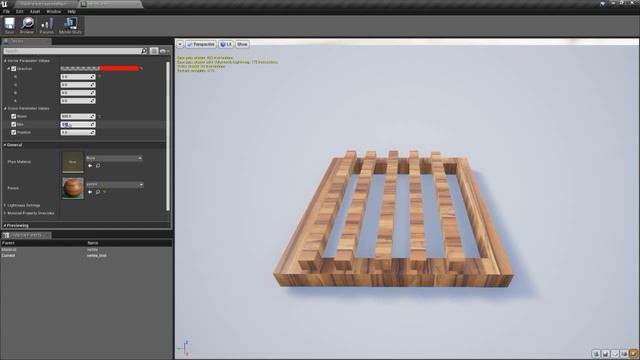
Task: Click third preview shape icon bottom-right
Action: pyautogui.click(x=615, y=353)
